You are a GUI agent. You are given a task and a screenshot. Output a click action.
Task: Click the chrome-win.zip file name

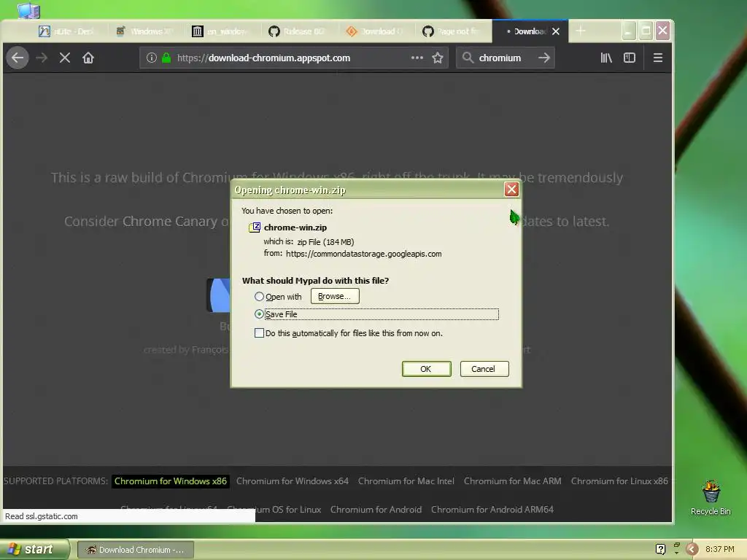(295, 227)
